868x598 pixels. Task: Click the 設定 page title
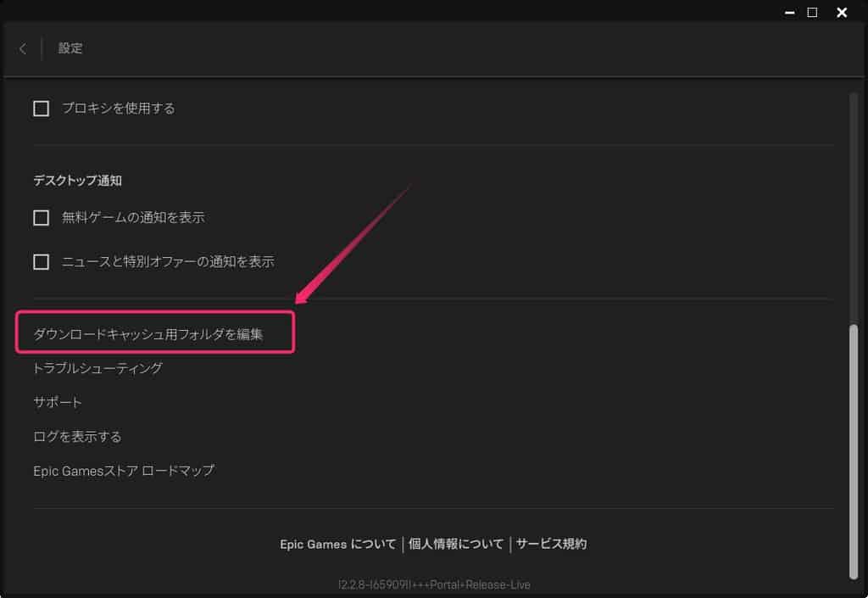(x=70, y=48)
